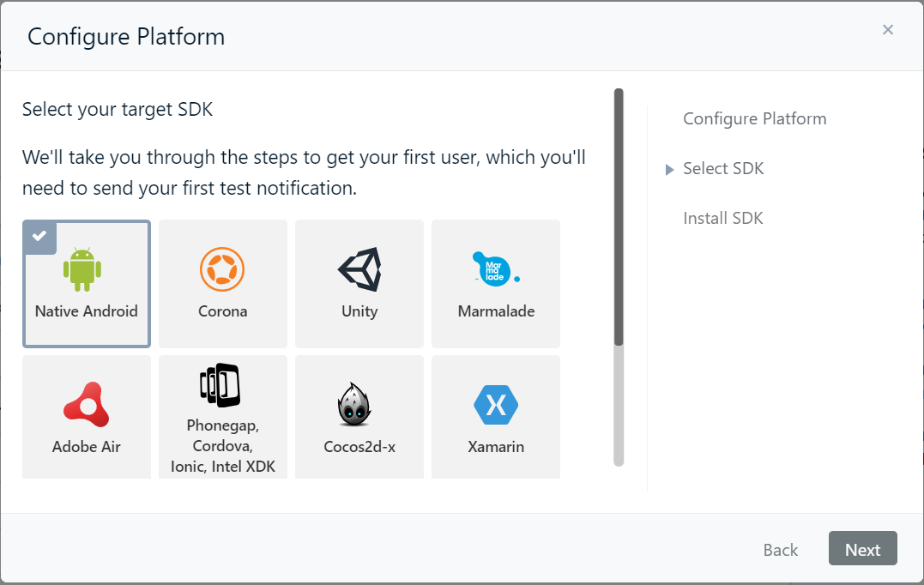The height and width of the screenshot is (585, 924).
Task: Click the Corona label text
Action: click(x=223, y=311)
